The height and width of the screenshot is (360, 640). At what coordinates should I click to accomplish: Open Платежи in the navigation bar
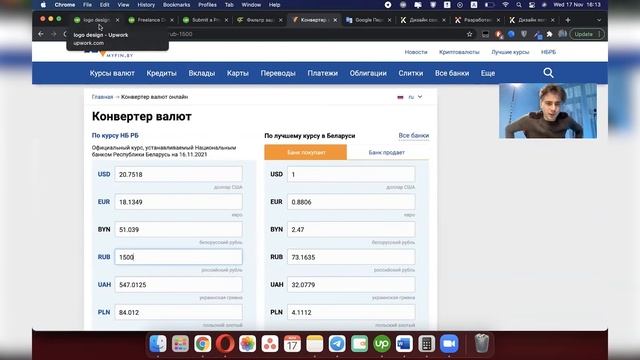[x=322, y=73]
